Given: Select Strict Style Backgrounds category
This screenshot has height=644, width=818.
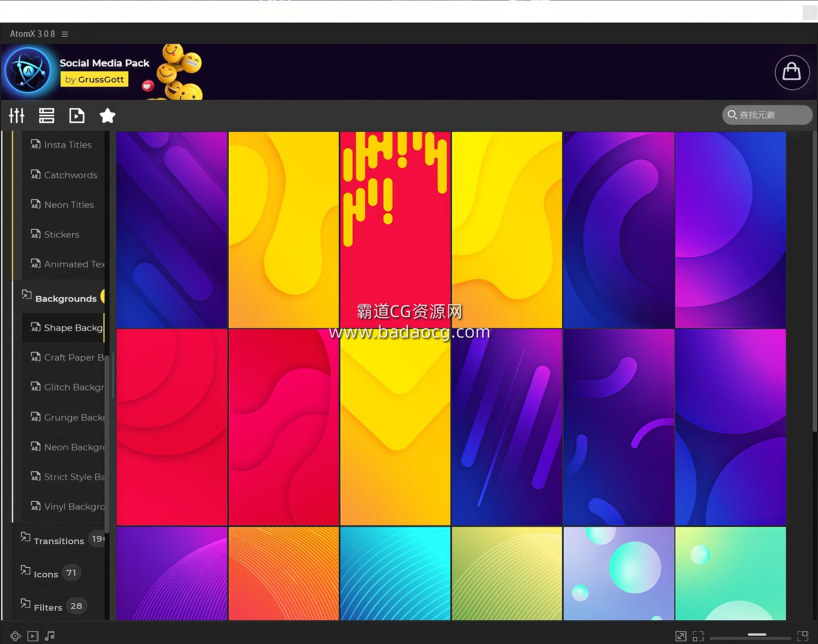Looking at the screenshot, I should click(63, 477).
